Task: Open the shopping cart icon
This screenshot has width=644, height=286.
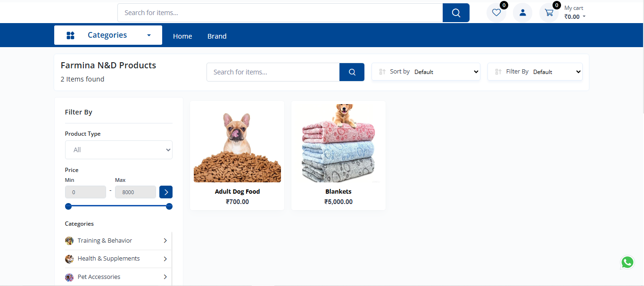Action: click(x=549, y=13)
